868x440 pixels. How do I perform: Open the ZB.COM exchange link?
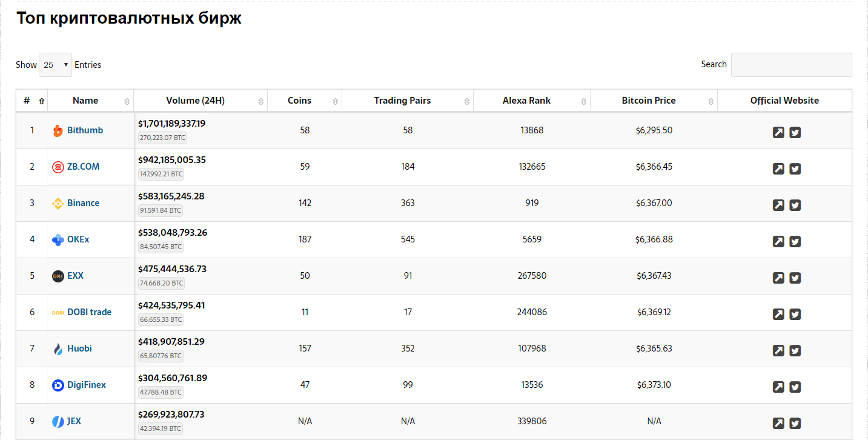pos(83,167)
